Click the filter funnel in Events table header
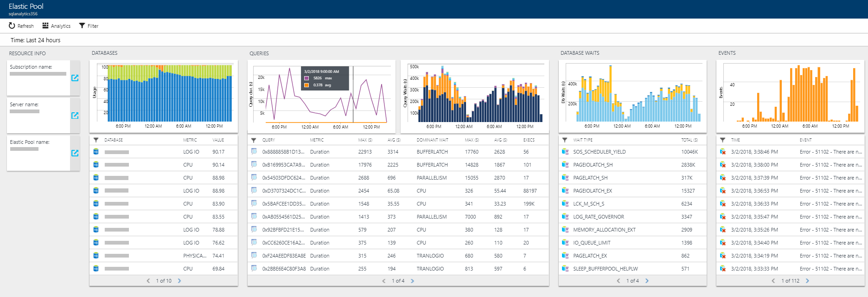868x297 pixels. (722, 140)
